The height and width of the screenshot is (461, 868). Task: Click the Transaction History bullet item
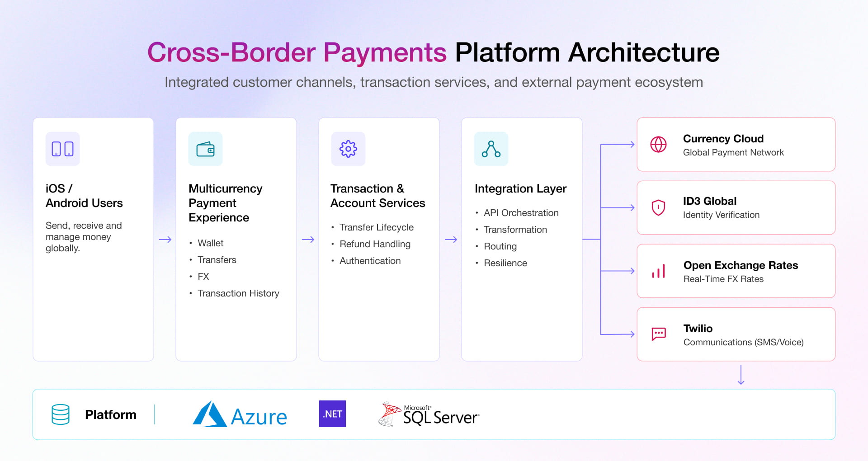pyautogui.click(x=238, y=293)
